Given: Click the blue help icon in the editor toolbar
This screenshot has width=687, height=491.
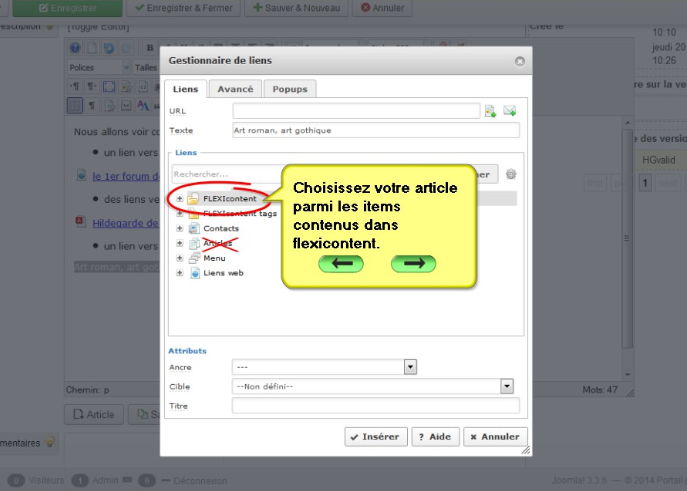Looking at the screenshot, I should [75, 48].
